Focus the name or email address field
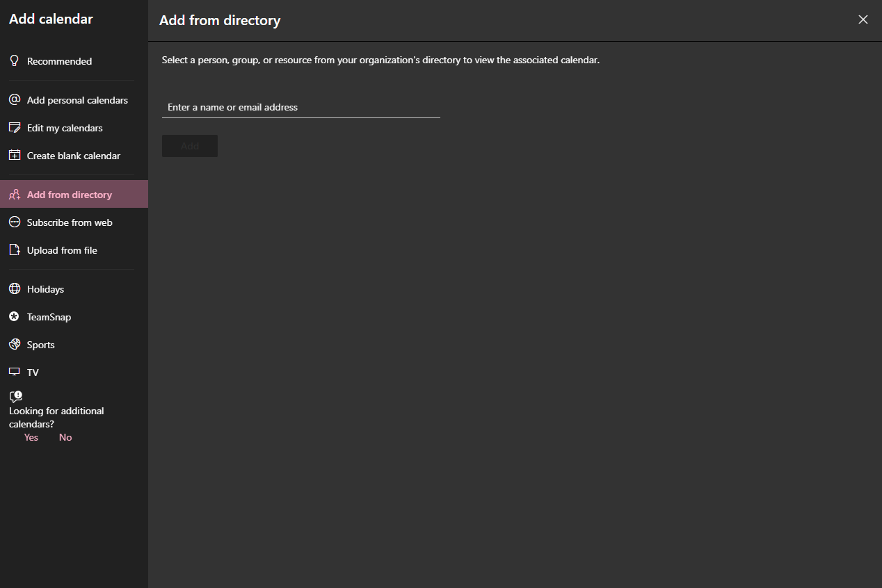 300,107
